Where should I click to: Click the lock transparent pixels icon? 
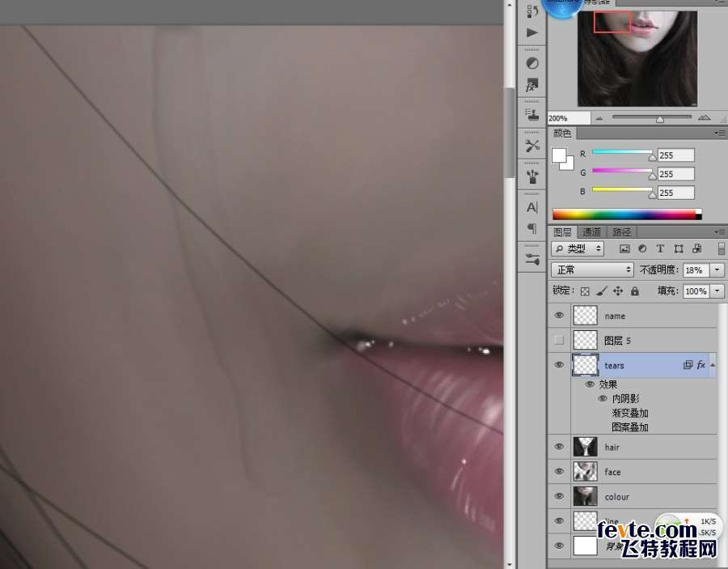coord(585,291)
